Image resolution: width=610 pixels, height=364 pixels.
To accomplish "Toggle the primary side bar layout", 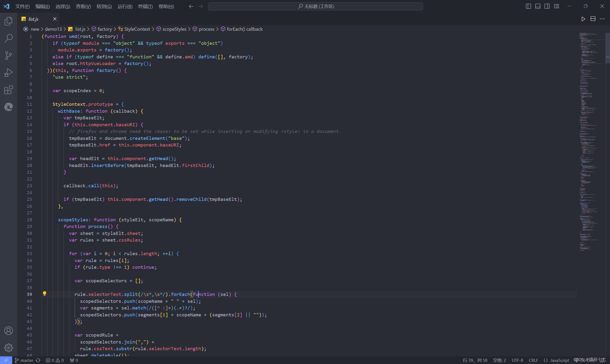I will click(528, 6).
